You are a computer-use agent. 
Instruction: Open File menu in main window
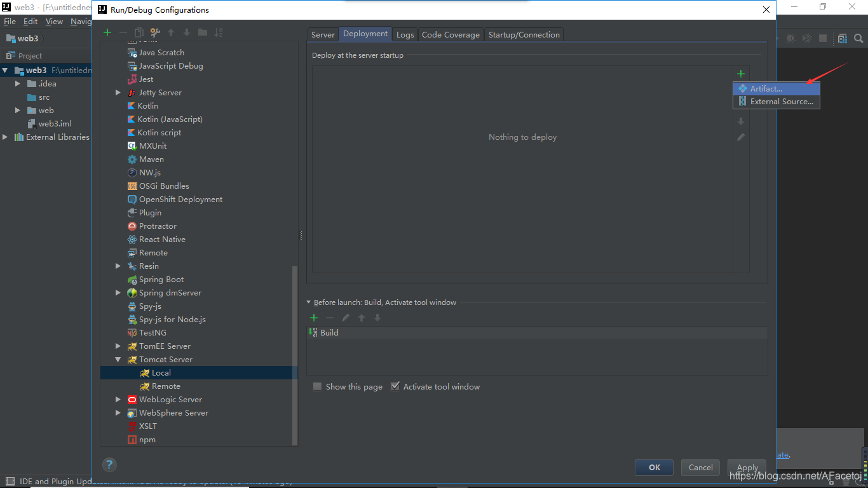click(x=10, y=22)
